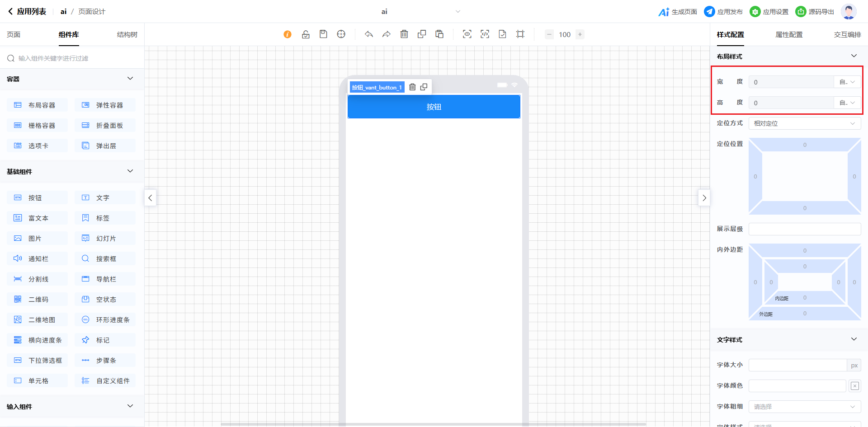Collapse the 容器 component section
The width and height of the screenshot is (868, 427).
click(x=130, y=79)
